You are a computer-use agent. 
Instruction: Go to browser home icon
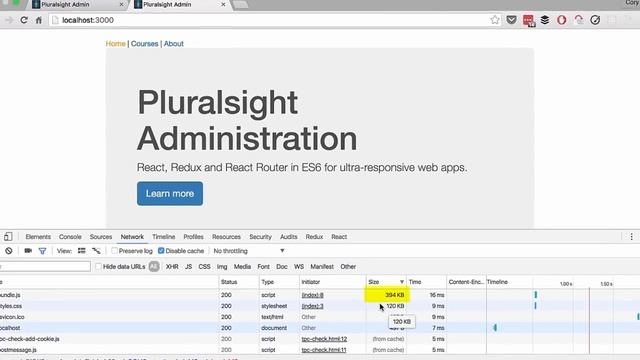[x=39, y=20]
